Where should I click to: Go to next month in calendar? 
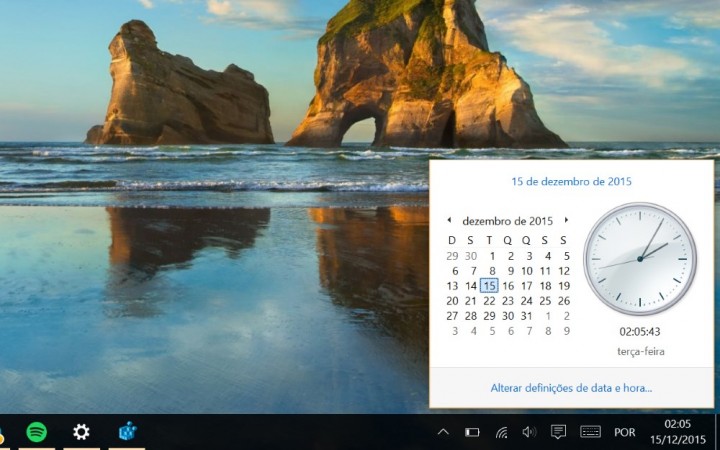(566, 220)
